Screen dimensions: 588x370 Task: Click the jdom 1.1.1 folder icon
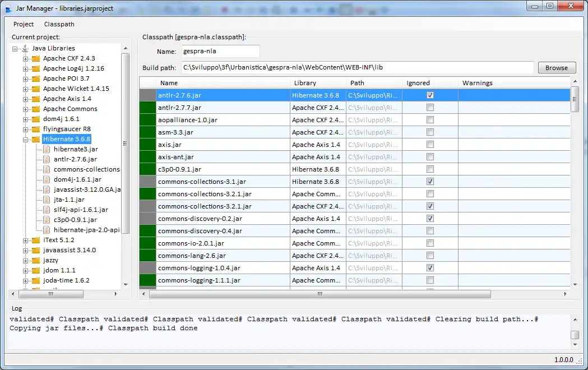[36, 271]
